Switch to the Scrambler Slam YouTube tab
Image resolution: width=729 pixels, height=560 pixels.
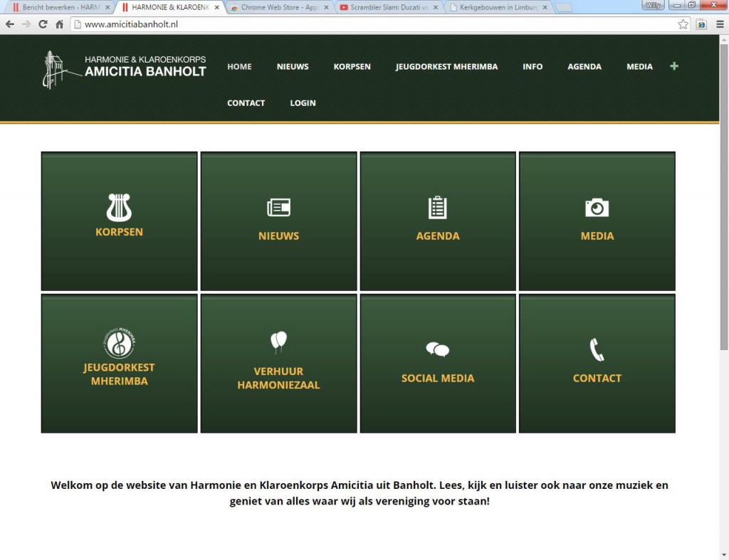tap(388, 7)
